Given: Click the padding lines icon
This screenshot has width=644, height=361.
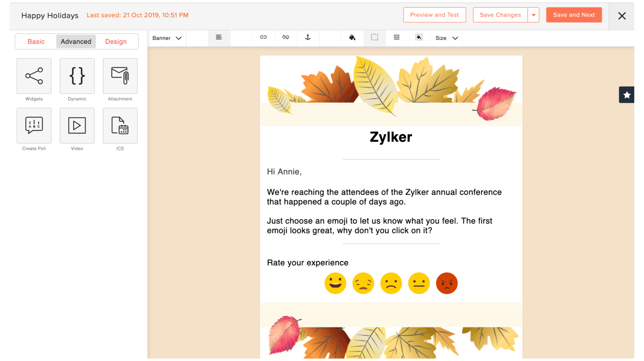Looking at the screenshot, I should click(397, 37).
